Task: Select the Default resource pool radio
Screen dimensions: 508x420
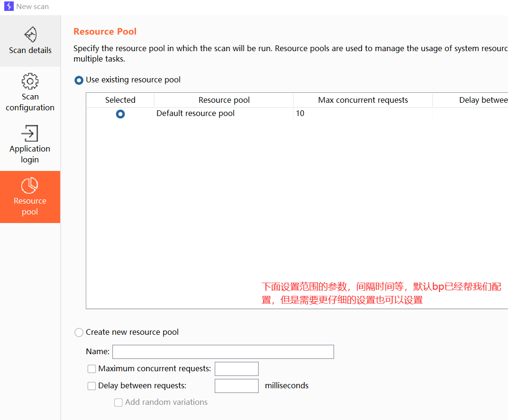Action: (120, 114)
